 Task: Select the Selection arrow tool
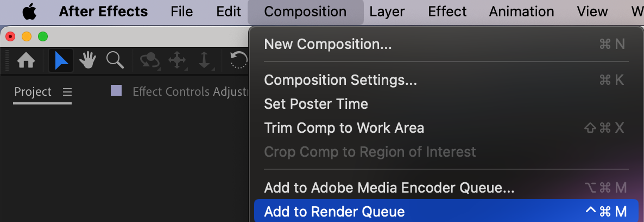click(61, 60)
